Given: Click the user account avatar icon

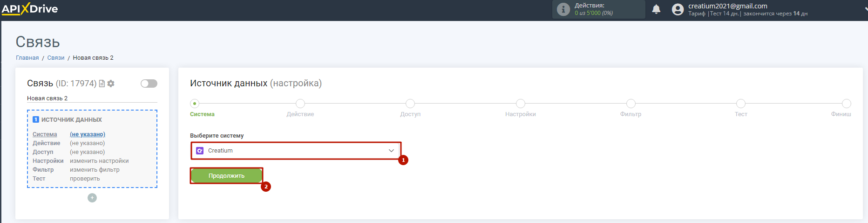Looking at the screenshot, I should (678, 9).
